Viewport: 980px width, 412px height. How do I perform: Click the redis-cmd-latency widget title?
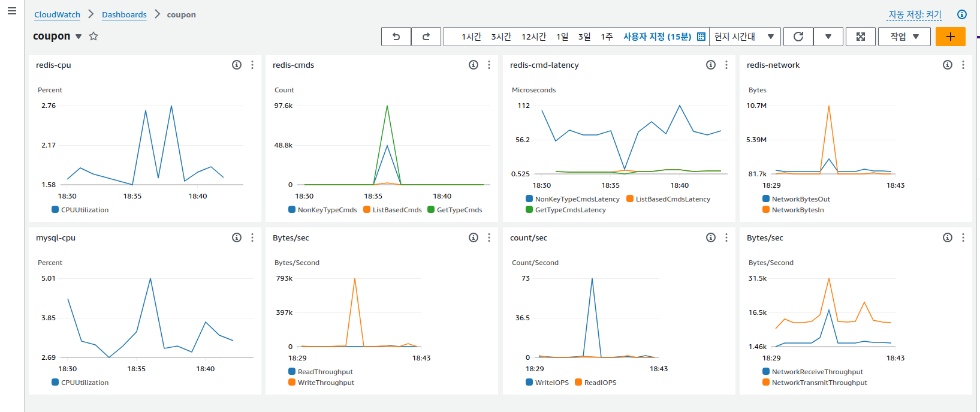[x=544, y=65]
